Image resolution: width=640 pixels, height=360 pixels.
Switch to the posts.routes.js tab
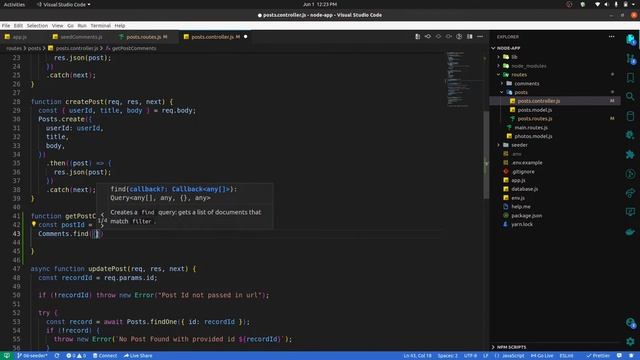(144, 37)
